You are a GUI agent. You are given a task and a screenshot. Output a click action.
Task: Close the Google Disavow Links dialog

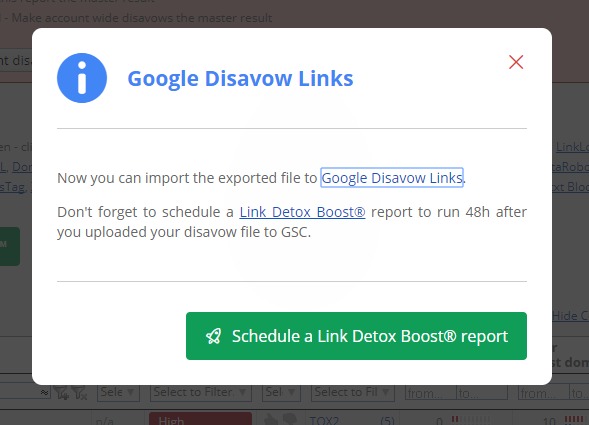[x=516, y=62]
